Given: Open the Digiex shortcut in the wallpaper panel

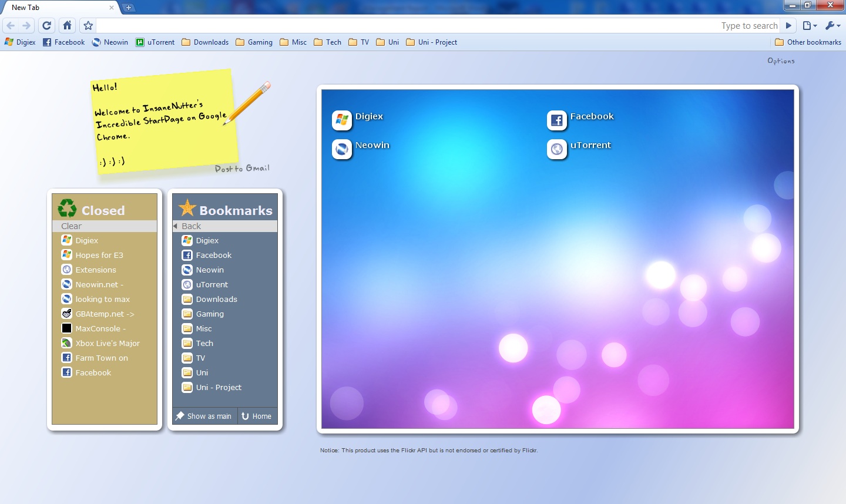Looking at the screenshot, I should pyautogui.click(x=342, y=120).
